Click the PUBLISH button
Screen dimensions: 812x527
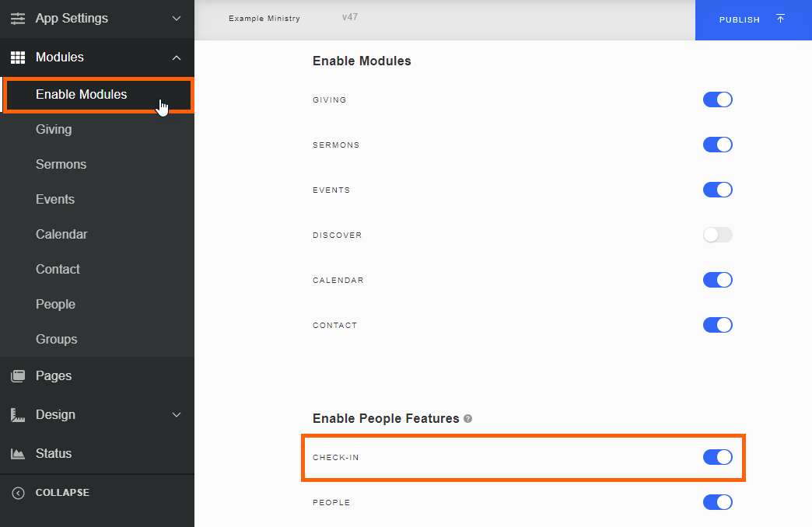(739, 19)
